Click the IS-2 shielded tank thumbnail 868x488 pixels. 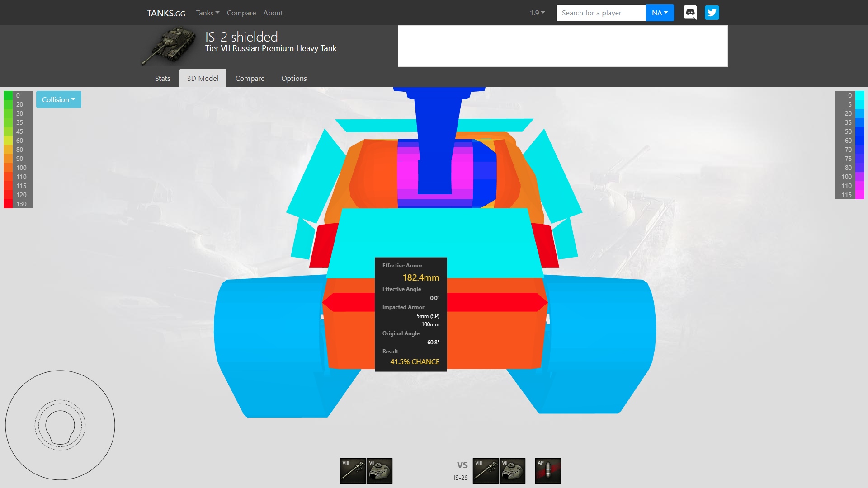168,45
